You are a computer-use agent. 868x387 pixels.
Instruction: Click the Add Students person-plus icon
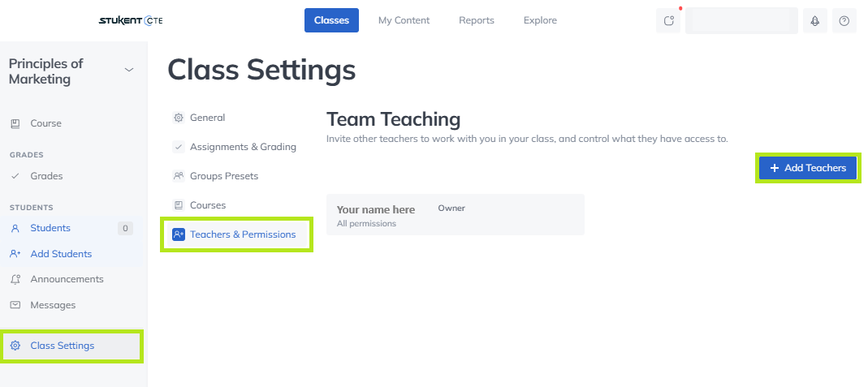click(x=15, y=254)
